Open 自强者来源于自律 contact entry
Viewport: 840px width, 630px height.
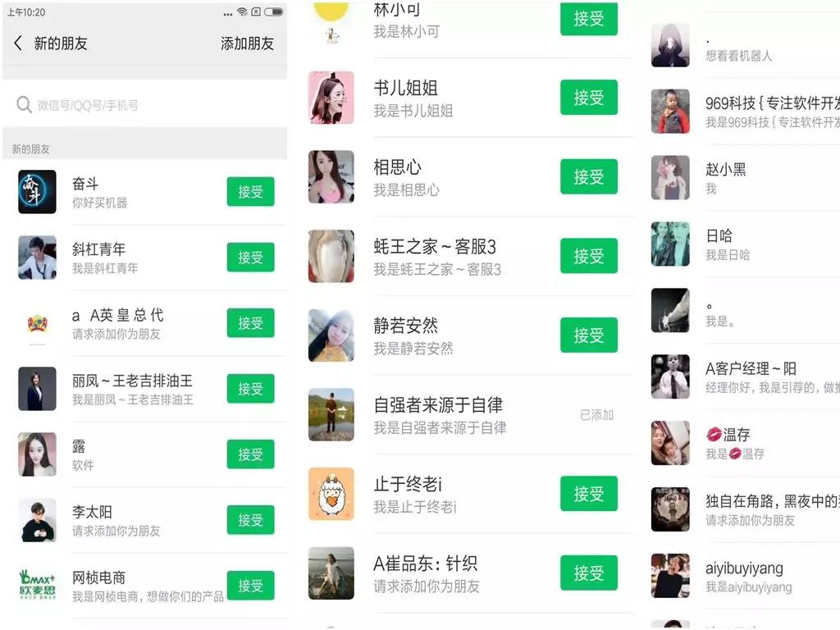click(470, 415)
